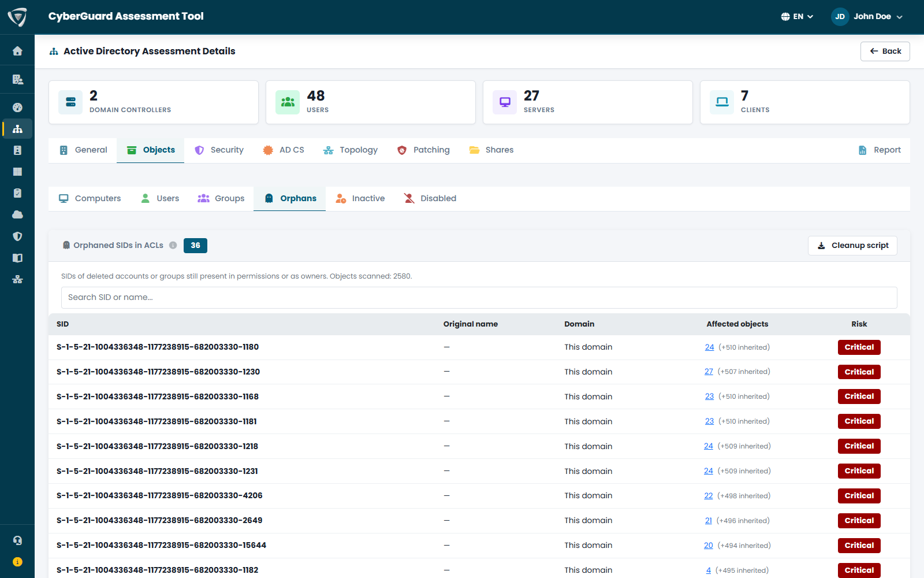Screen dimensions: 924x578
Task: Open the Shares tab
Action: click(x=491, y=150)
